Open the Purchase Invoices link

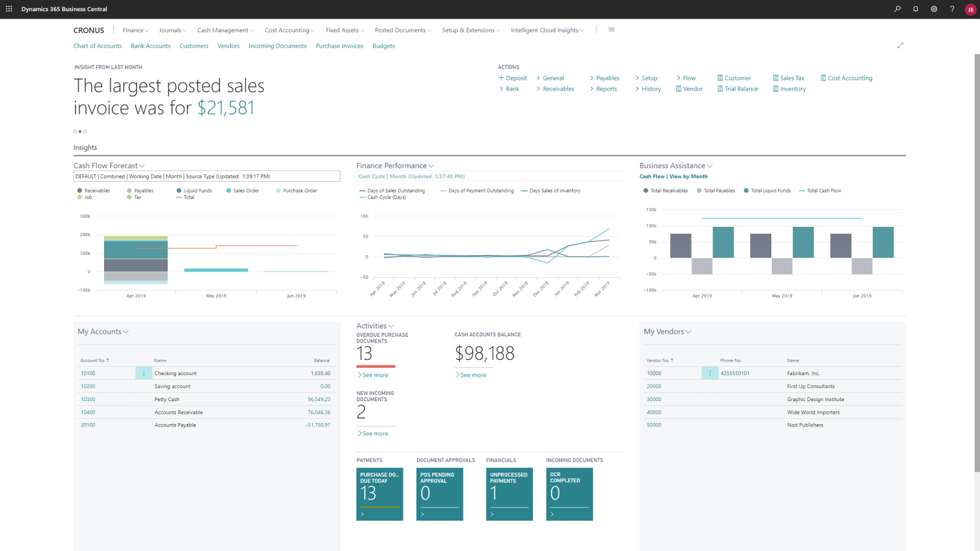click(x=340, y=46)
